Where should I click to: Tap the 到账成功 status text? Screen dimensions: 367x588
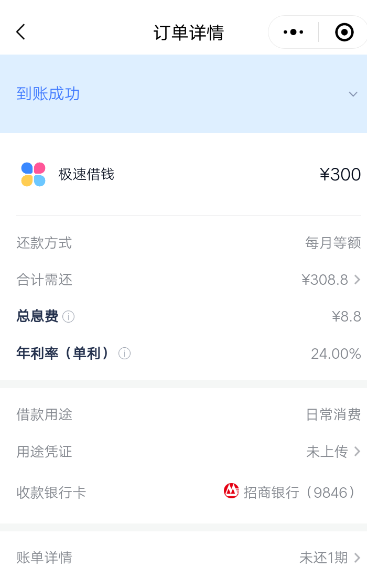point(48,94)
